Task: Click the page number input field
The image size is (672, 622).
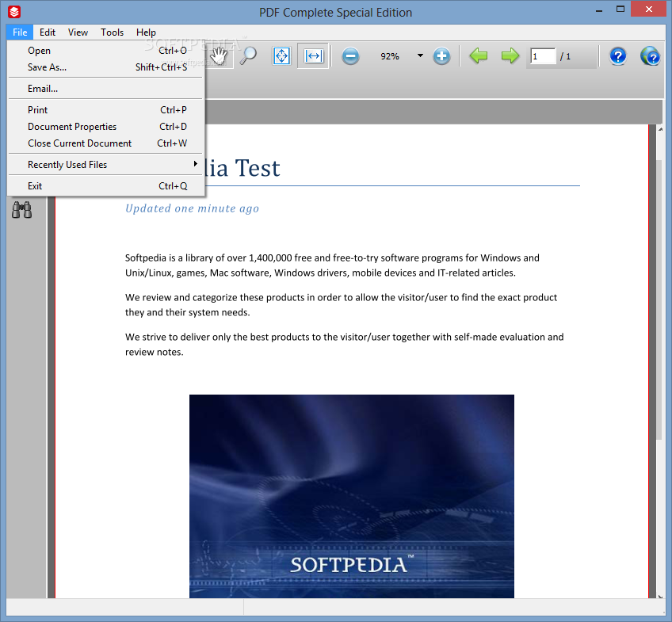Action: click(543, 56)
